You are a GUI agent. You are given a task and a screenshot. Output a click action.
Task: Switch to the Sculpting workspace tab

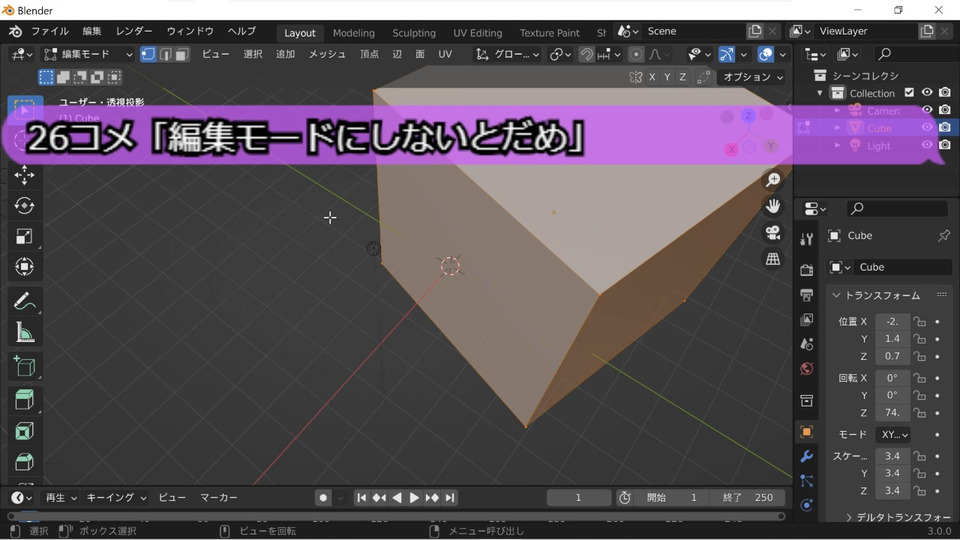414,33
